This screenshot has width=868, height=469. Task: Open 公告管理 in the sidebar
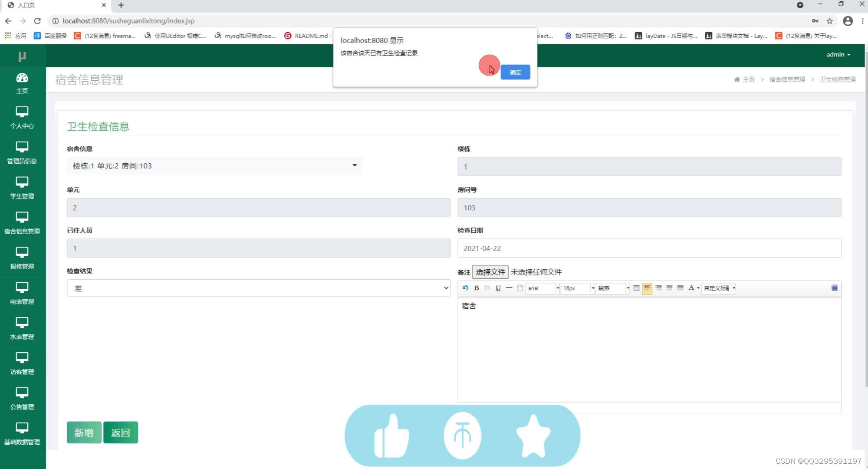coord(22,399)
